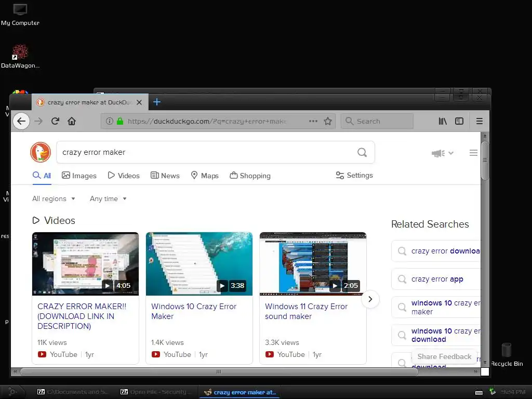Viewport: 532px width, 399px height.
Task: Play the 3:38 Windows 10 video thumbnail
Action: [199, 263]
